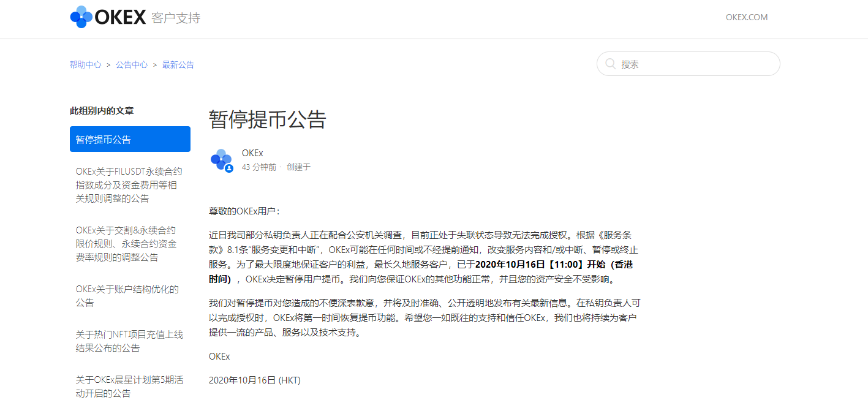Click the 暂停提币公告 article title
This screenshot has height=419, width=868.
tap(268, 119)
